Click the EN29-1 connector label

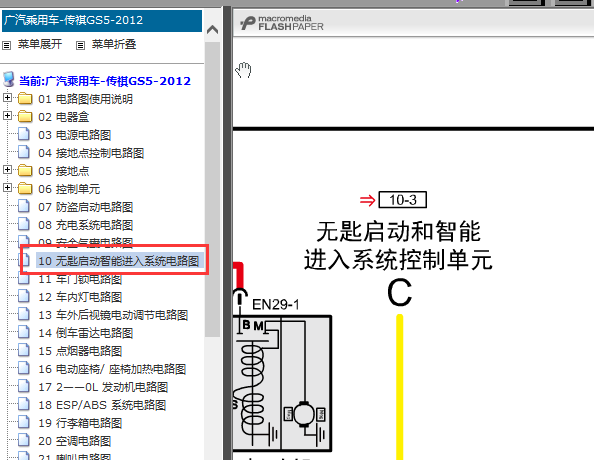pyautogui.click(x=276, y=305)
